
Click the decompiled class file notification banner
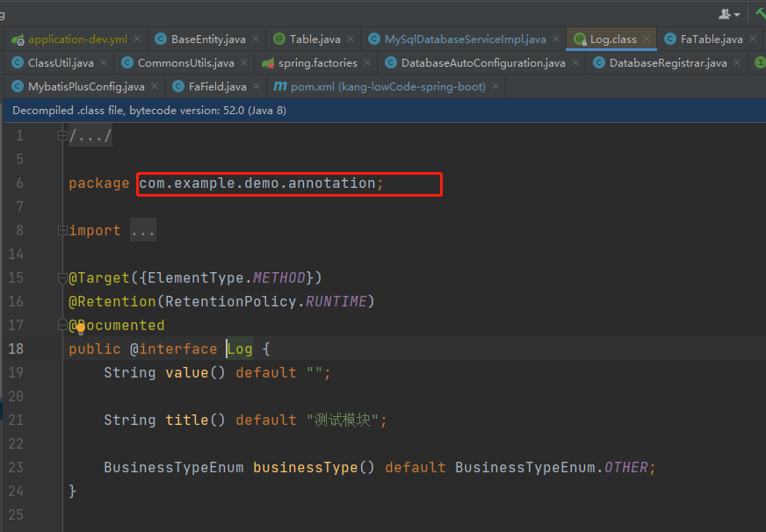coord(385,111)
